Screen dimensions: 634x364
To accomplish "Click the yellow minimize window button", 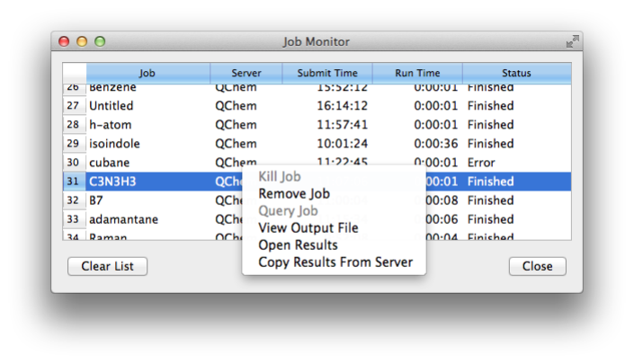I will click(82, 41).
